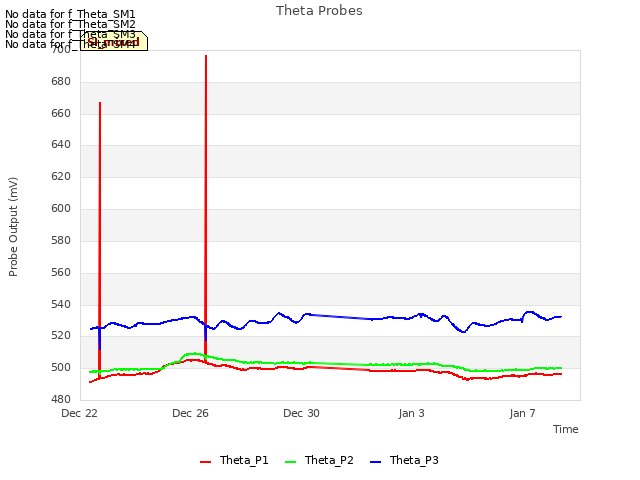The height and width of the screenshot is (480, 640).
Task: Click the Probe Output (mV) axis title
Action: (13, 227)
